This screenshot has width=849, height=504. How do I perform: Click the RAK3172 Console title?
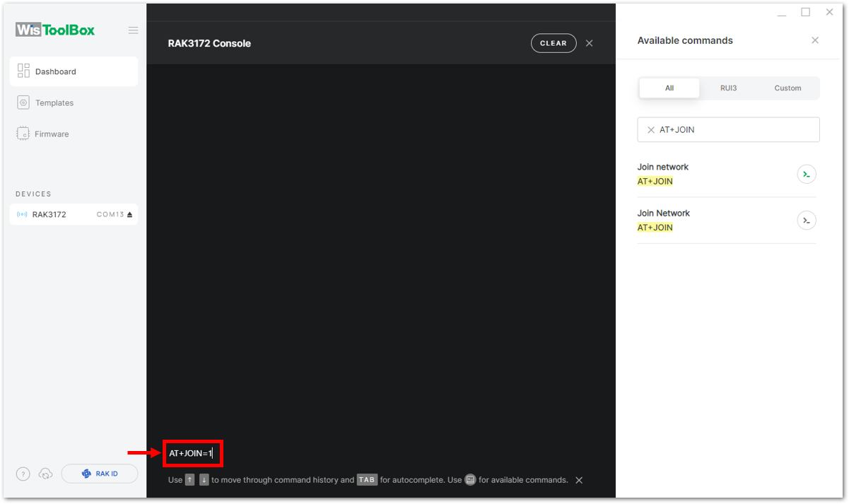209,43
